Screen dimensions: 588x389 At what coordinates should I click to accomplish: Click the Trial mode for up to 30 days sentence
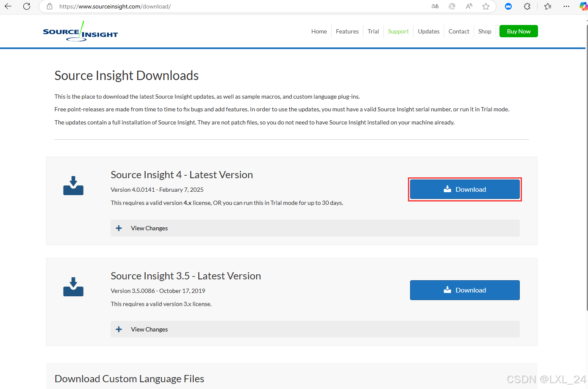click(227, 203)
